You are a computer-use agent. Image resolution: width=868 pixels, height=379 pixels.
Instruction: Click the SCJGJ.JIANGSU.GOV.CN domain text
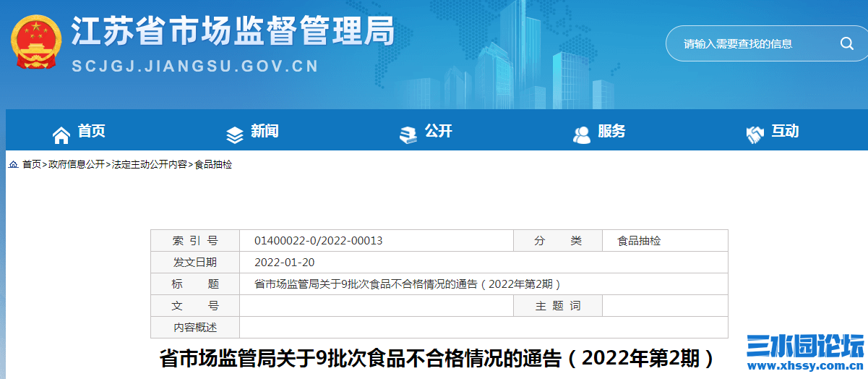pos(195,67)
